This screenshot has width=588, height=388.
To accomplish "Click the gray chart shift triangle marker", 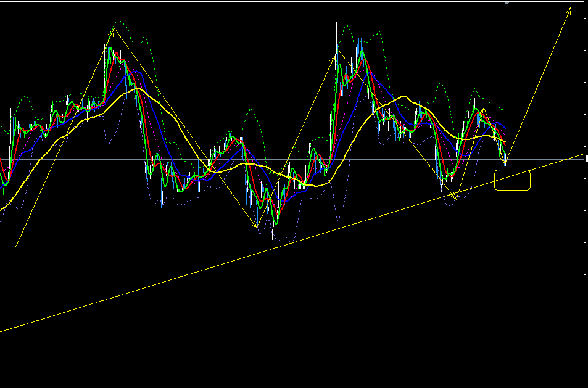I will tap(507, 3).
